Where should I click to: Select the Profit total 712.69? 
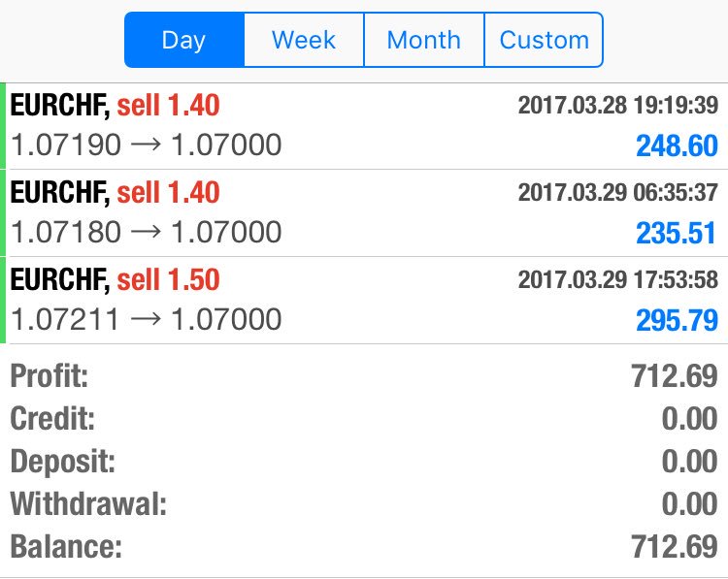pos(675,375)
